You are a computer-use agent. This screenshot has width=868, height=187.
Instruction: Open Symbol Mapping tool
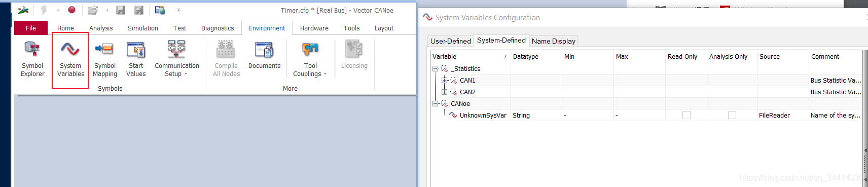105,59
